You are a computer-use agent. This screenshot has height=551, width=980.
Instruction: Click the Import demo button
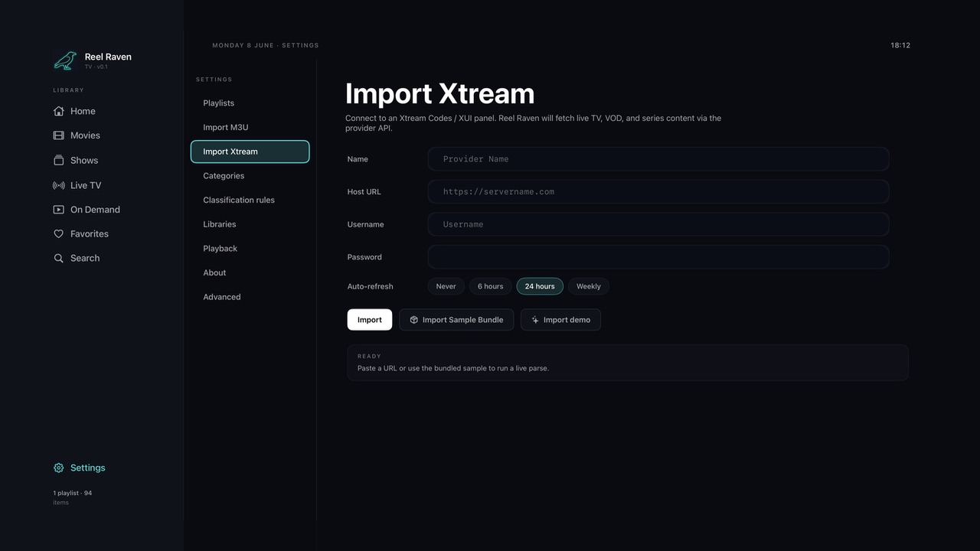[560, 320]
